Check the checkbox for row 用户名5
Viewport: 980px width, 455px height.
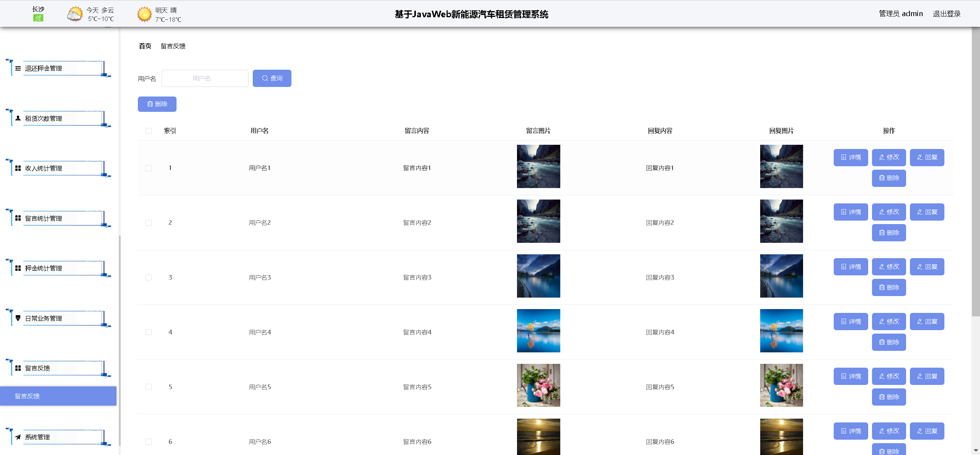point(149,387)
